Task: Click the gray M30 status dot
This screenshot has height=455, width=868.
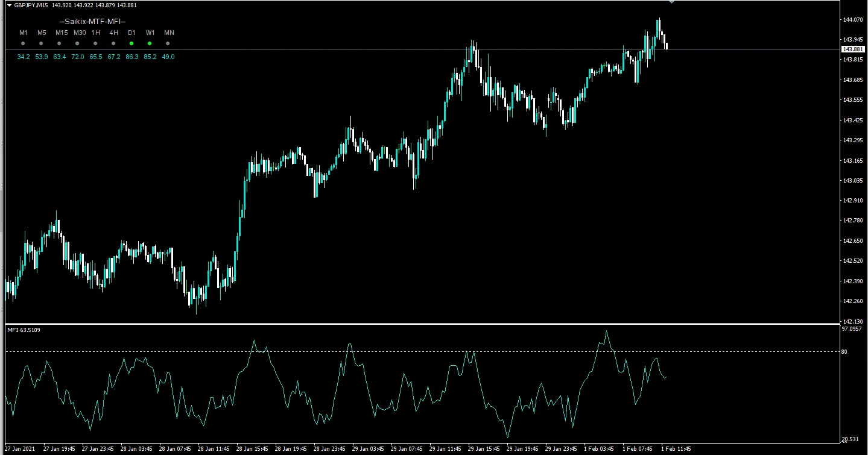Action: (x=77, y=43)
